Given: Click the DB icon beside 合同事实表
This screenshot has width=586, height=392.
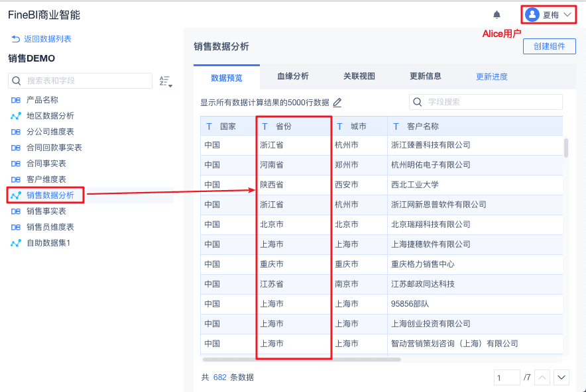Looking at the screenshot, I should 16,164.
